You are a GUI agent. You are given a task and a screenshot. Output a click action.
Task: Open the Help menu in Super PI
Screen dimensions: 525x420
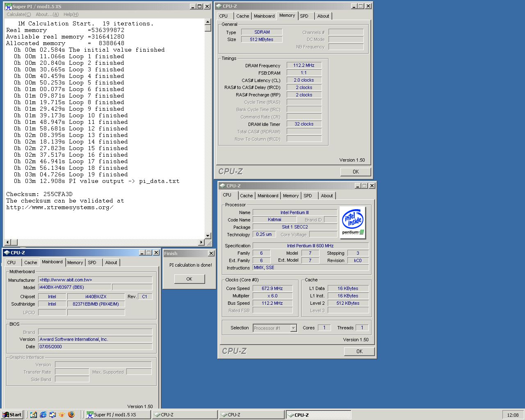[71, 14]
